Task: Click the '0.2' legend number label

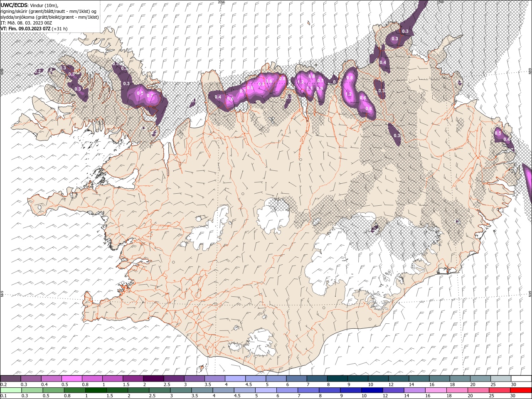Action: coord(3,384)
